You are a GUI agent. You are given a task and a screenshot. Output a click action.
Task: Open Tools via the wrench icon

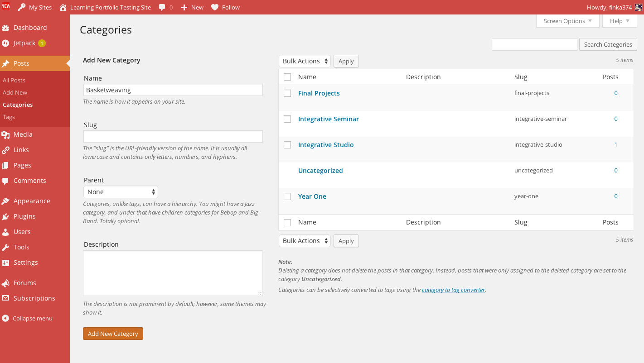pyautogui.click(x=6, y=247)
